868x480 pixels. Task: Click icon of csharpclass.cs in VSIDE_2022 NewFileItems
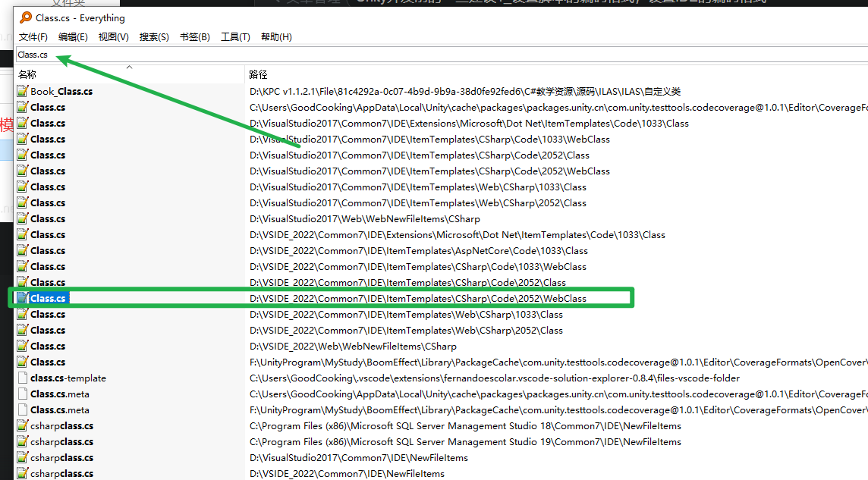23,473
